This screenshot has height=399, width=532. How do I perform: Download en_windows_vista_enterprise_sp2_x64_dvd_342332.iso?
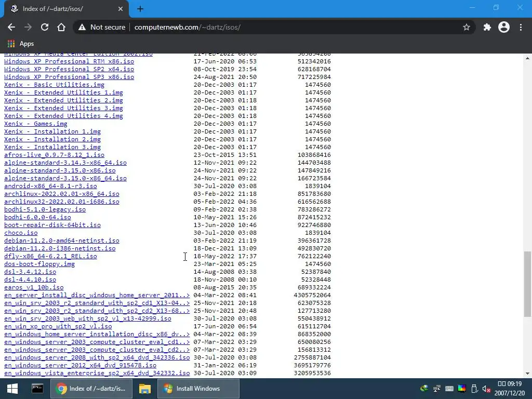tap(97, 374)
